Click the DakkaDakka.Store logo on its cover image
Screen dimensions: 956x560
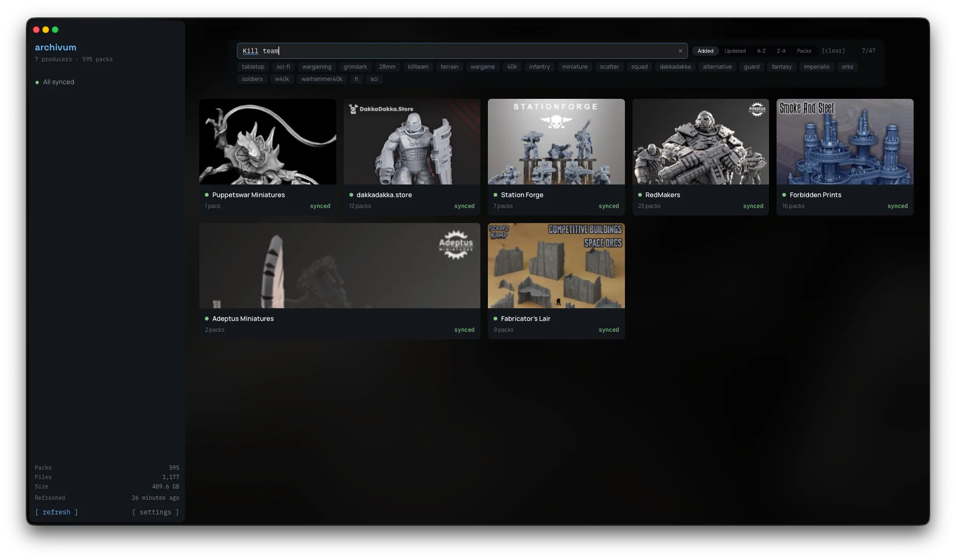[x=382, y=109]
